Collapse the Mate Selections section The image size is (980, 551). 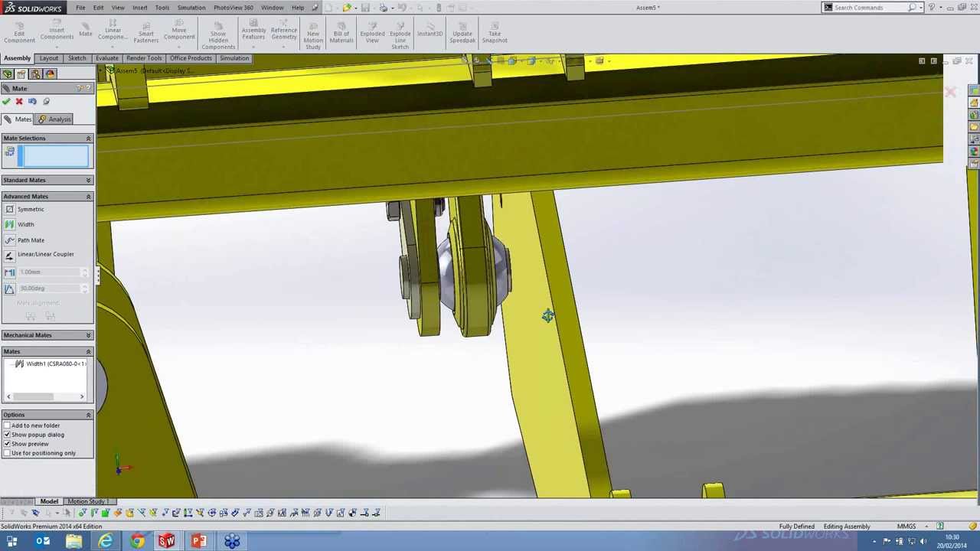pos(88,139)
